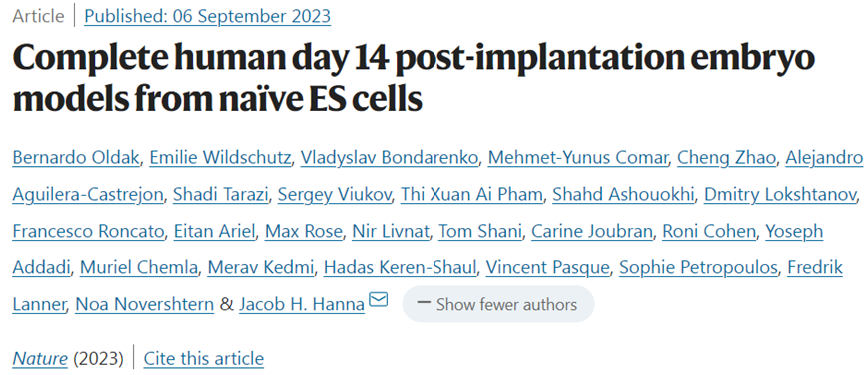Select author Emilie Wildschutz
The image size is (868, 375).
pyautogui.click(x=222, y=158)
